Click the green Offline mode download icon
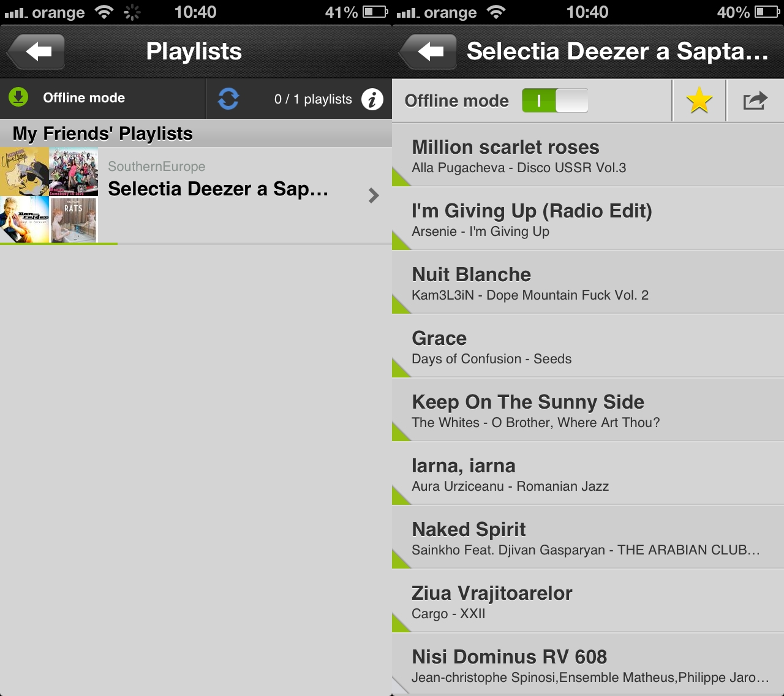Viewport: 784px width, 696px height. coord(18,97)
